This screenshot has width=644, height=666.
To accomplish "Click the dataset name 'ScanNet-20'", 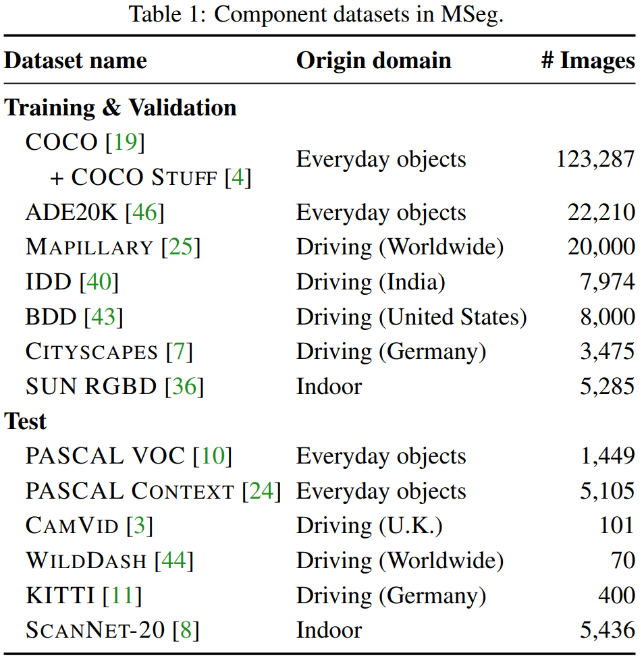I will coord(95,630).
